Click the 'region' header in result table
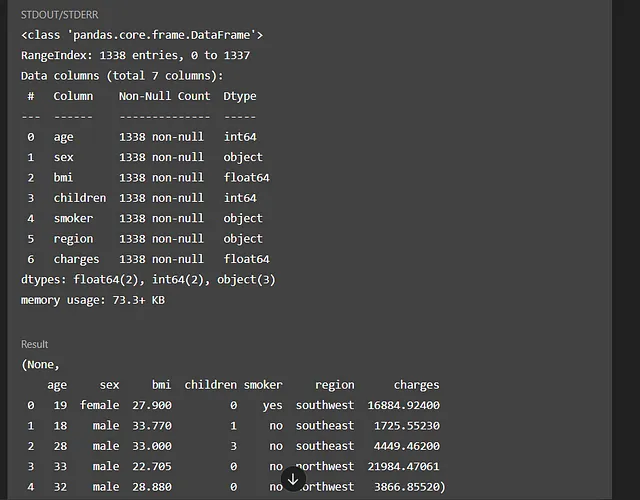The image size is (640, 500). (x=335, y=385)
